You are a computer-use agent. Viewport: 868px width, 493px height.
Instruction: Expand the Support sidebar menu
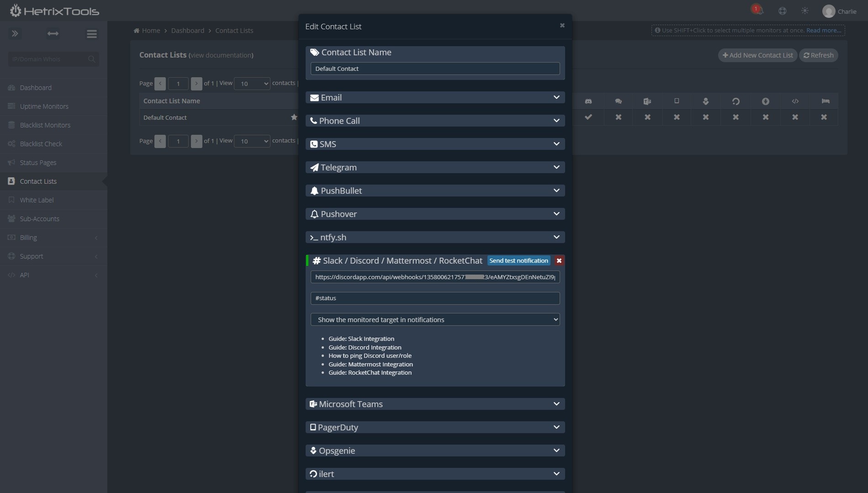(x=53, y=256)
